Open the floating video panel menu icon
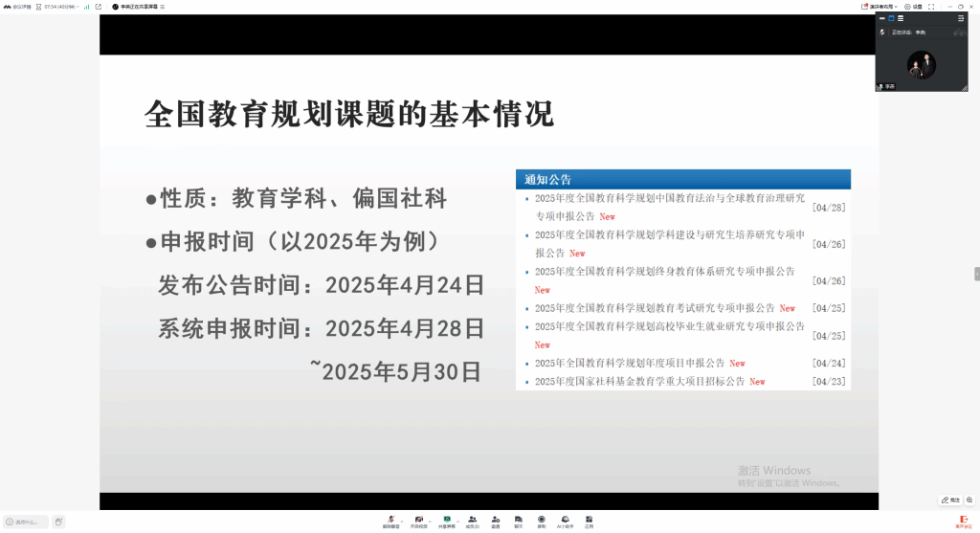This screenshot has height=533, width=980. pyautogui.click(x=961, y=18)
